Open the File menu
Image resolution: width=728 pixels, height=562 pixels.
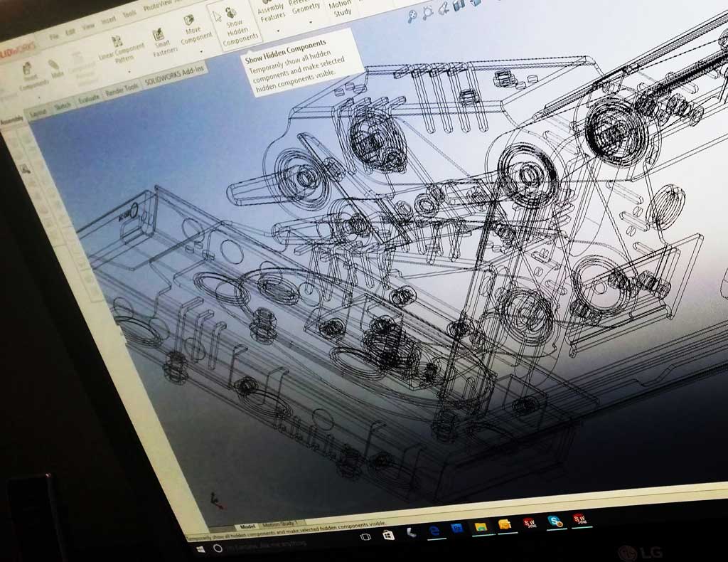54,36
